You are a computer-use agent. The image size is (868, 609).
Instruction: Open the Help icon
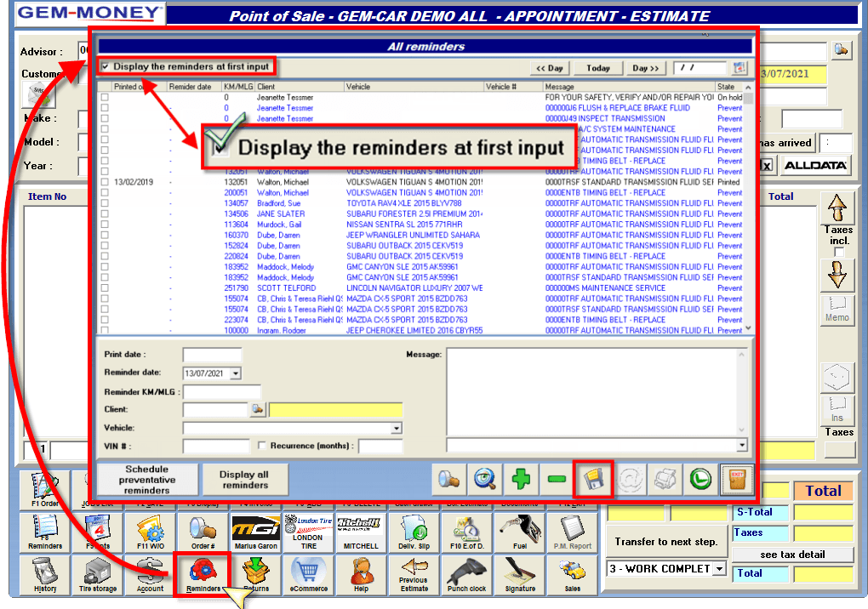click(x=361, y=574)
